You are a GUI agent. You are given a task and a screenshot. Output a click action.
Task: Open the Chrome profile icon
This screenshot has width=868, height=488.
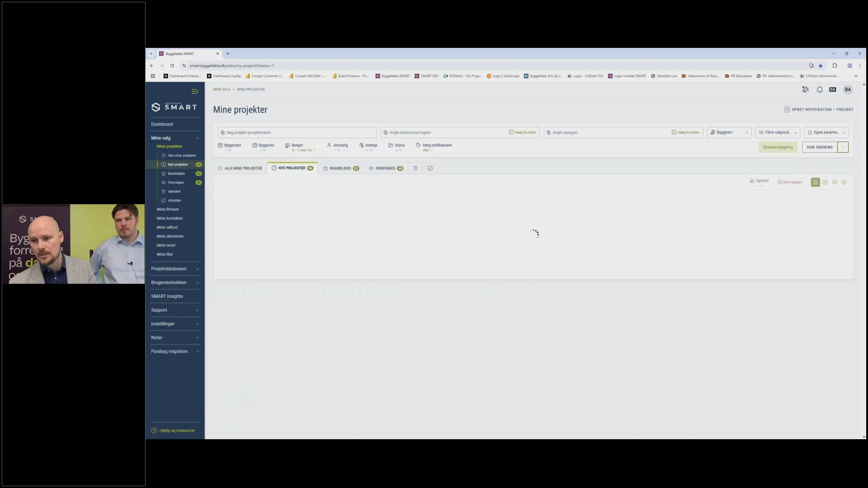coord(849,66)
